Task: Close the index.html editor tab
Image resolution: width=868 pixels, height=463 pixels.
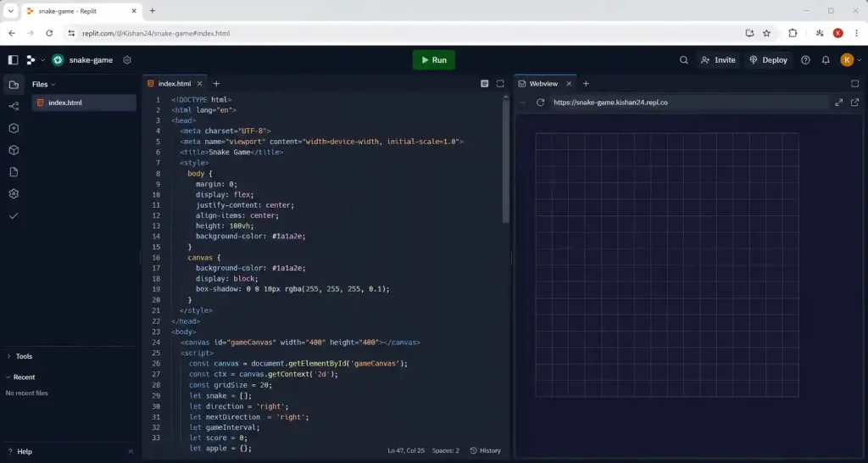Action: (x=199, y=84)
